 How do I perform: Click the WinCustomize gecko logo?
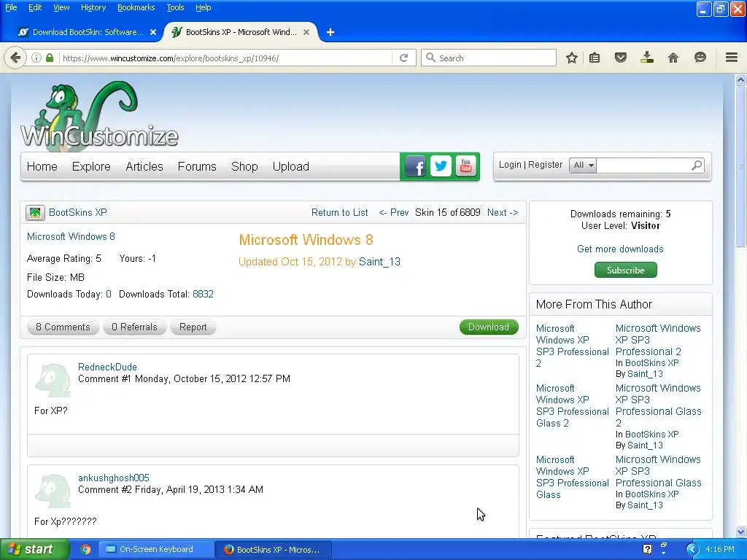(99, 114)
